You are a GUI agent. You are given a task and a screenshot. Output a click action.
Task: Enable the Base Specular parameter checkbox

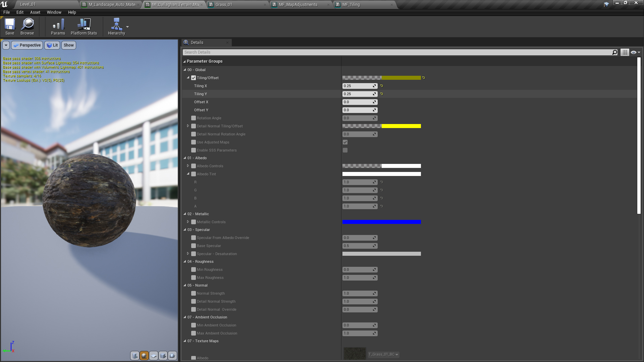coord(194,246)
